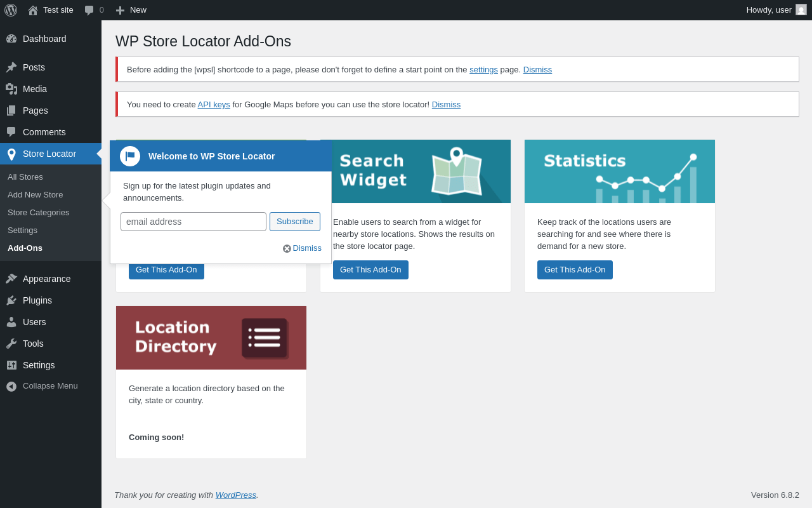
Task: Click the Collapse Menu text
Action: coord(50,386)
